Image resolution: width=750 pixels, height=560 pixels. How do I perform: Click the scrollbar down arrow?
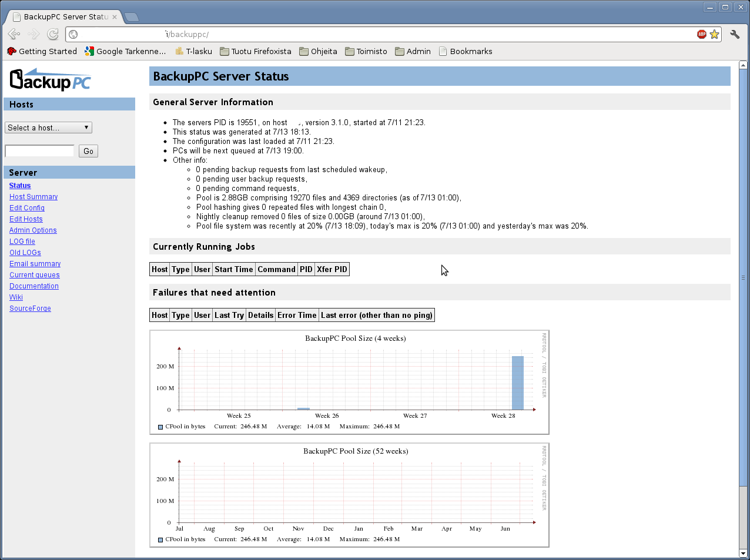point(743,553)
